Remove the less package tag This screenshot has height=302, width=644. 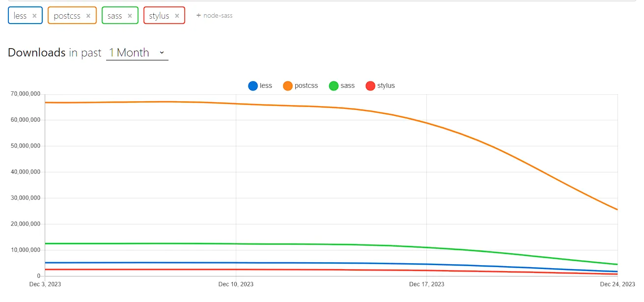point(34,16)
